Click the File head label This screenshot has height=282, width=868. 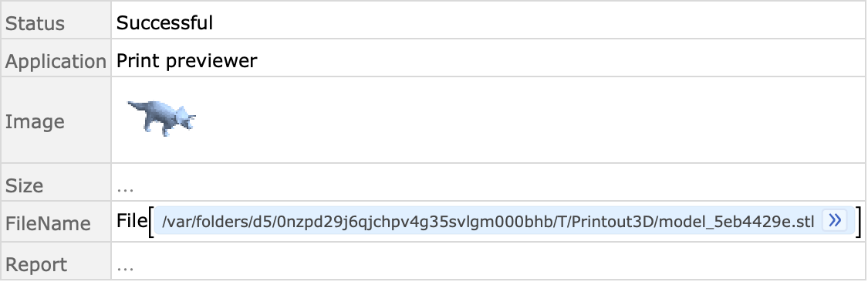point(131,221)
